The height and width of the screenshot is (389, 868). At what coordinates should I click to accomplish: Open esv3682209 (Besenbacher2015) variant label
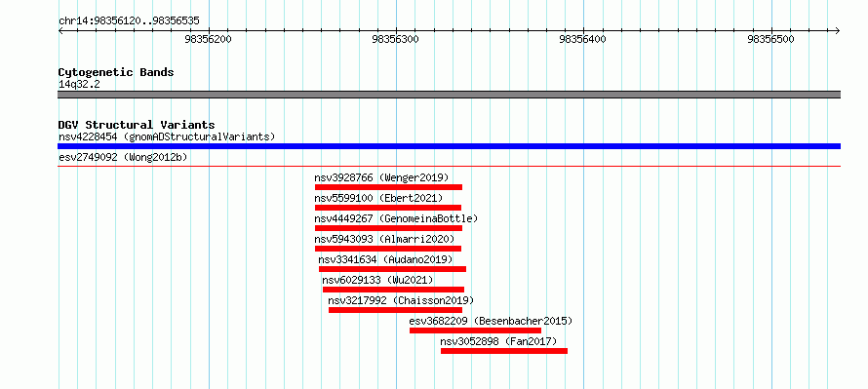tap(491, 321)
